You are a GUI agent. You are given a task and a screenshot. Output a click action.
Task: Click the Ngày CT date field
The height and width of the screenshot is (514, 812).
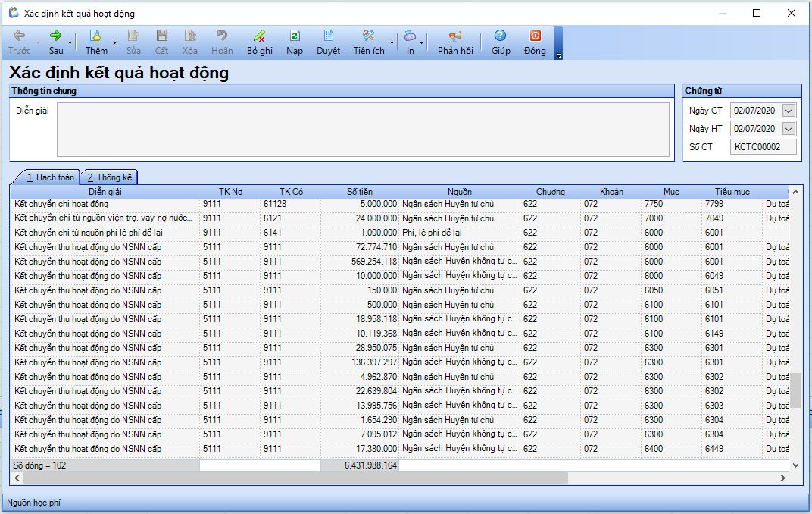(756, 111)
